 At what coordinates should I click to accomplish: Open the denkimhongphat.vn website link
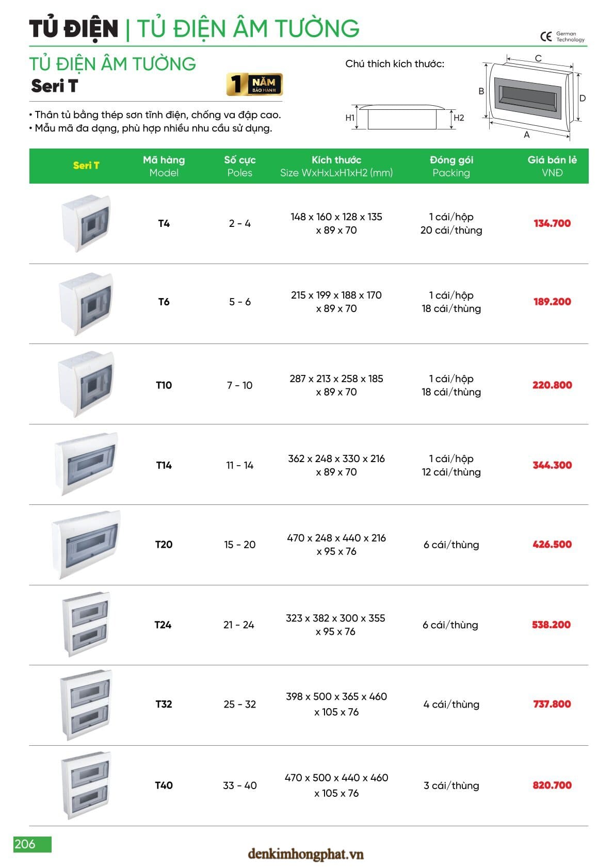coord(305,854)
